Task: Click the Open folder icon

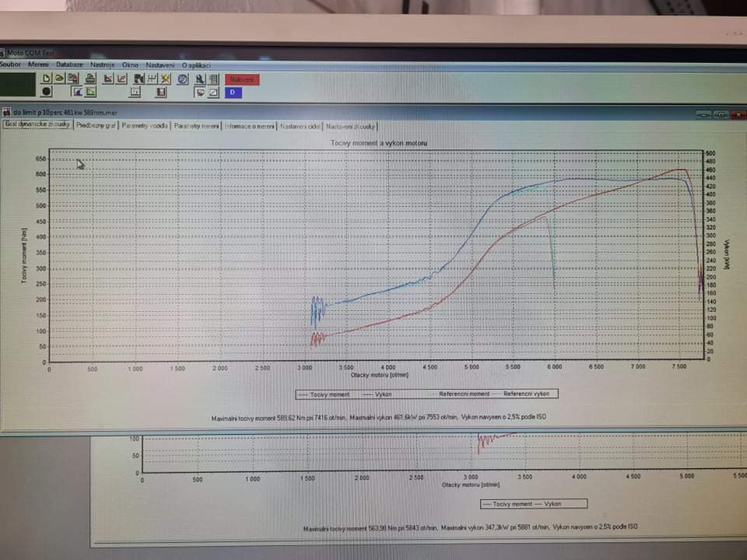Action: click(x=59, y=79)
